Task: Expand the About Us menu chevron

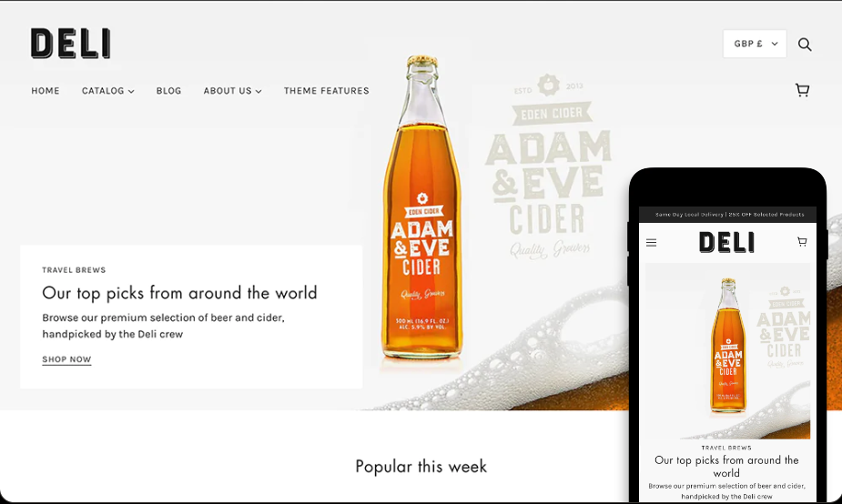Action: pyautogui.click(x=259, y=91)
